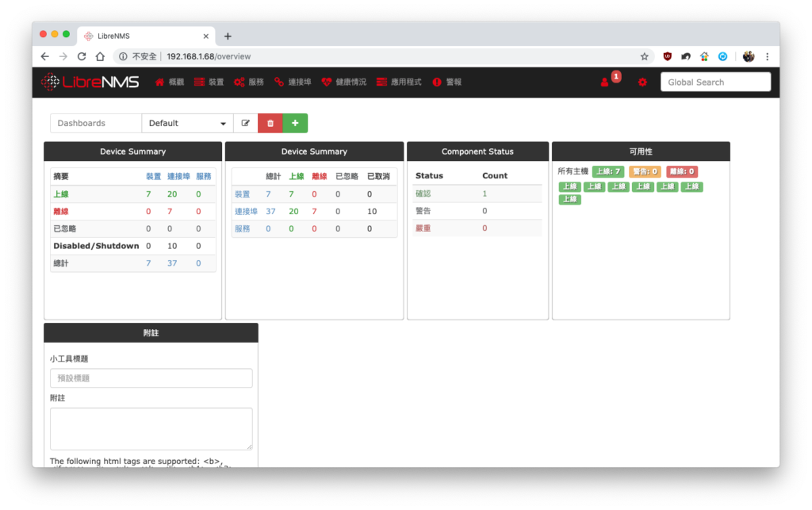812x510 pixels.
Task: Click the 附註 notes textarea
Action: point(151,429)
